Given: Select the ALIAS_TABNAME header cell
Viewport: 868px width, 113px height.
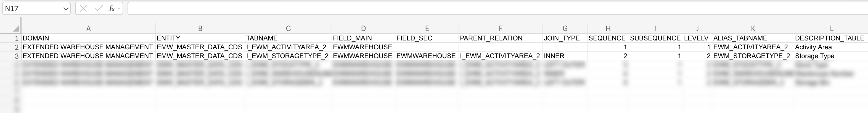Looking at the screenshot, I should tap(740, 38).
